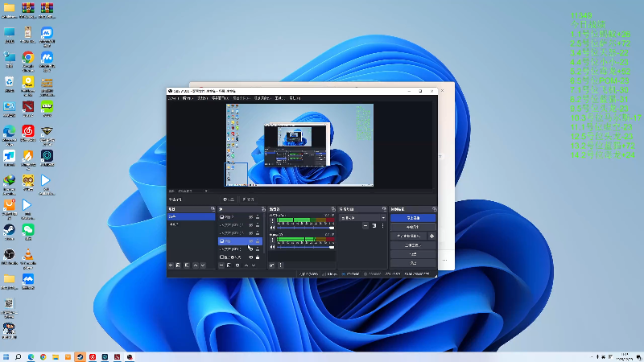644x362 pixels.
Task: Pop out the Scene Transitions dock panel
Action: click(x=384, y=209)
